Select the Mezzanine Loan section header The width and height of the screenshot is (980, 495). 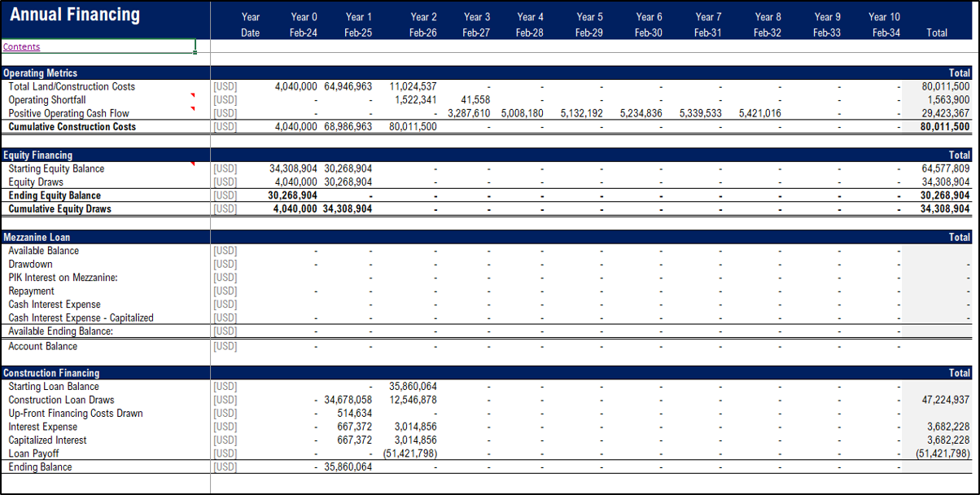pos(37,237)
